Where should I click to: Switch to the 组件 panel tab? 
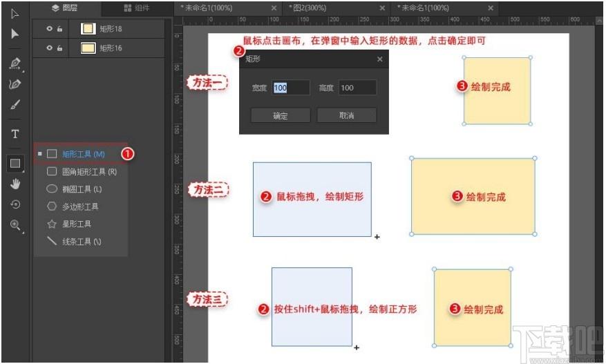click(136, 8)
